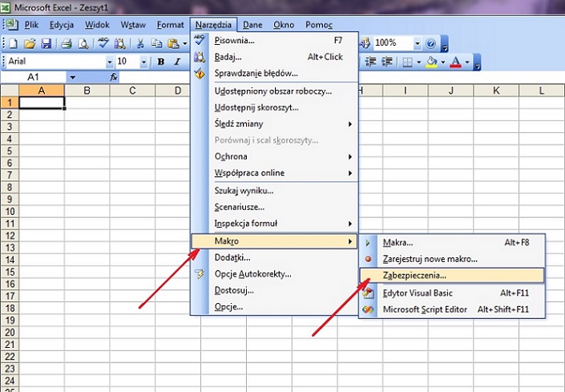Click the green play icon beside Makra
The height and width of the screenshot is (392, 565).
(368, 242)
